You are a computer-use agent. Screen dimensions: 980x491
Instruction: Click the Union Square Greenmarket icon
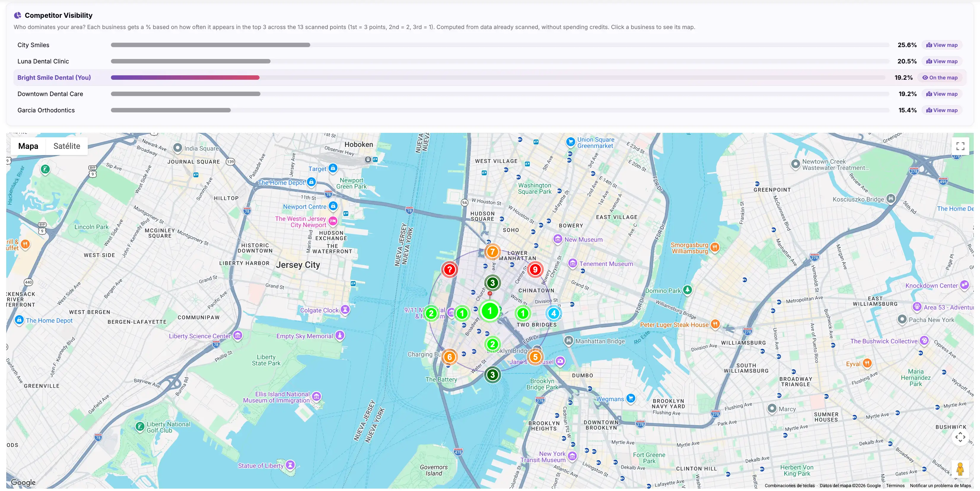[570, 142]
